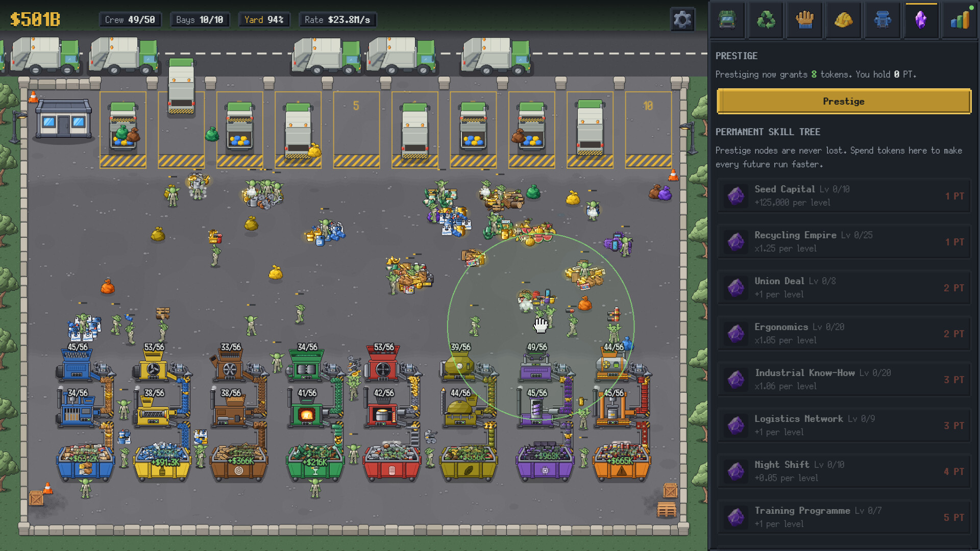The image size is (980, 551).
Task: Open the blue machine tab
Action: tap(882, 20)
